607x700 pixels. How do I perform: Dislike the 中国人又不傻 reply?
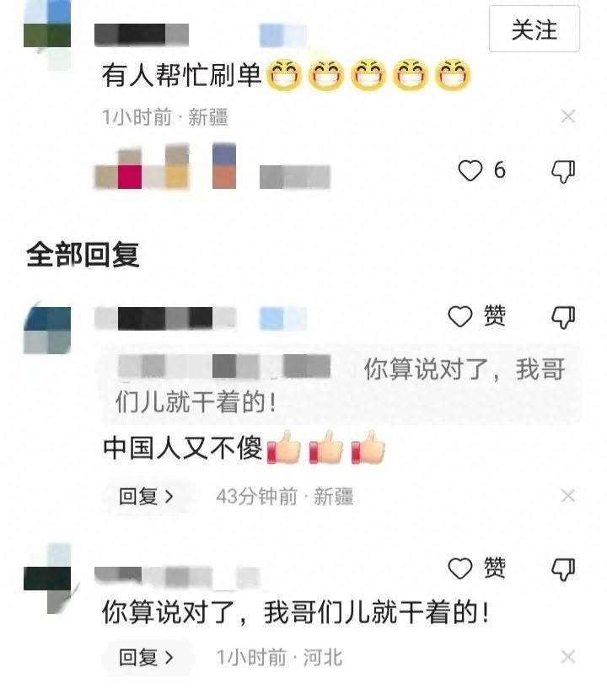tap(563, 317)
